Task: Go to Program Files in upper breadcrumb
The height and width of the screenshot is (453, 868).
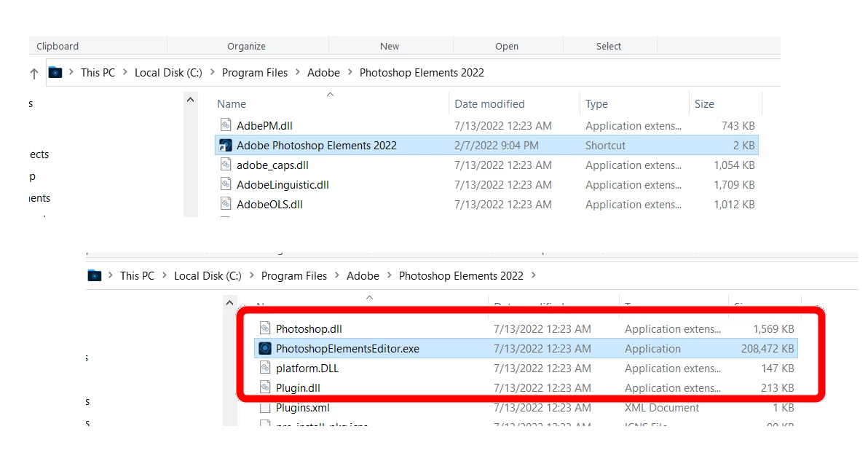Action: tap(255, 73)
